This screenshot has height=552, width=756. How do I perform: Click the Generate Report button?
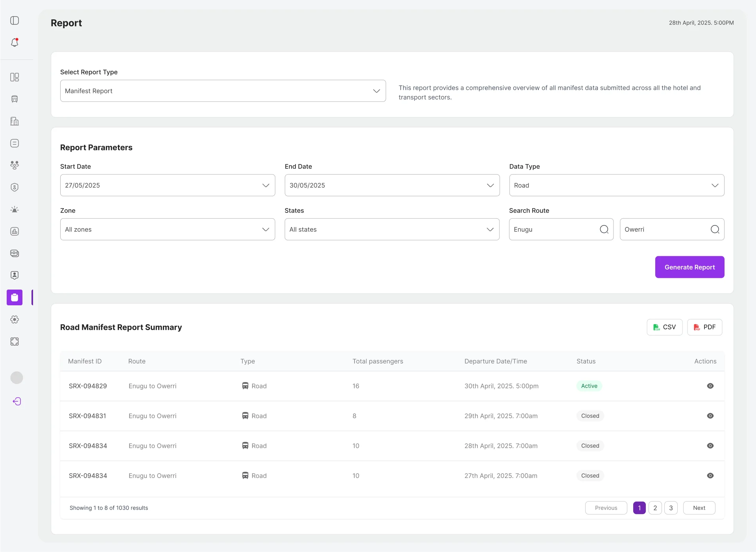[689, 267]
